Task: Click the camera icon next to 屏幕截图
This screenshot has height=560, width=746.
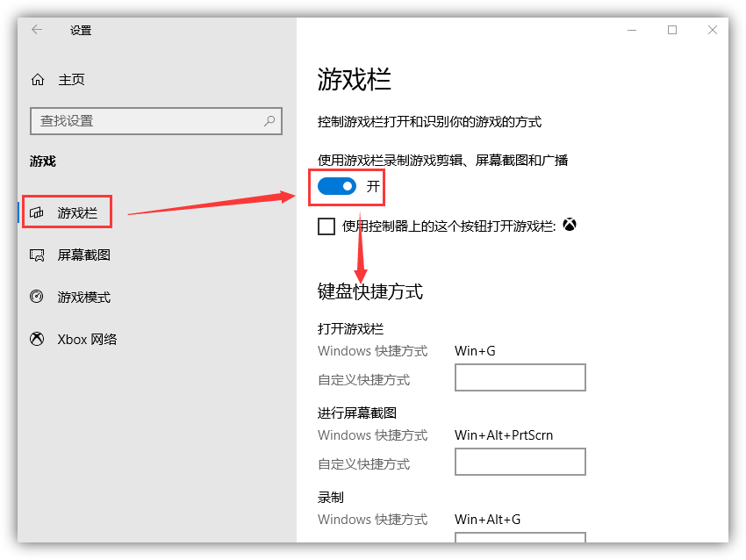Action: tap(38, 255)
